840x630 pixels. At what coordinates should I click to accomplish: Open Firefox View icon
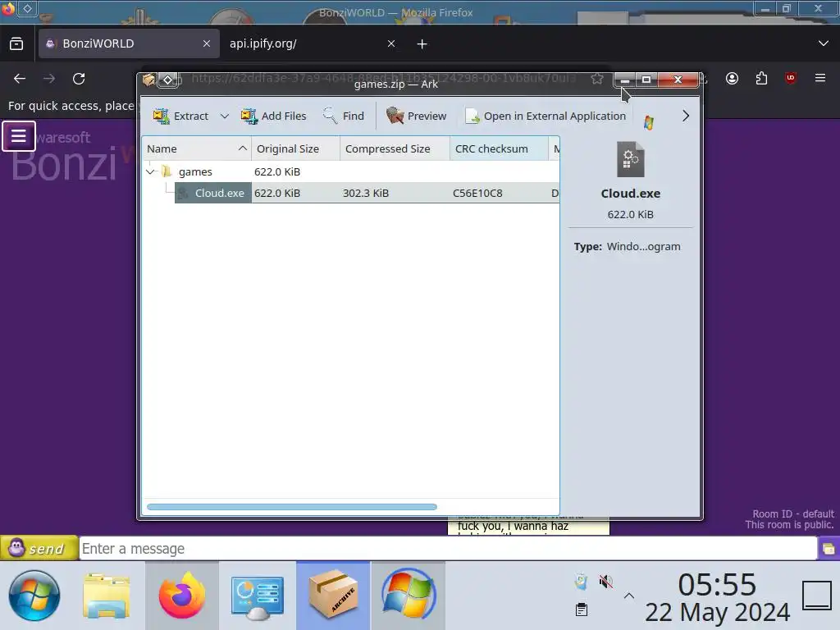(x=16, y=43)
